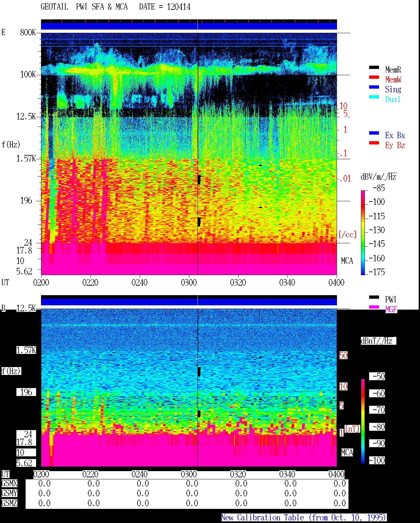Image resolution: width=420 pixels, height=523 pixels.
Task: Click the 12.5K label on B panel axis
Action: click(x=26, y=308)
